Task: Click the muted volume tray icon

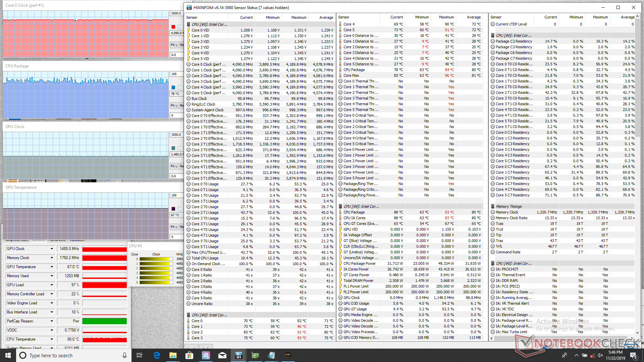Action: (600, 355)
